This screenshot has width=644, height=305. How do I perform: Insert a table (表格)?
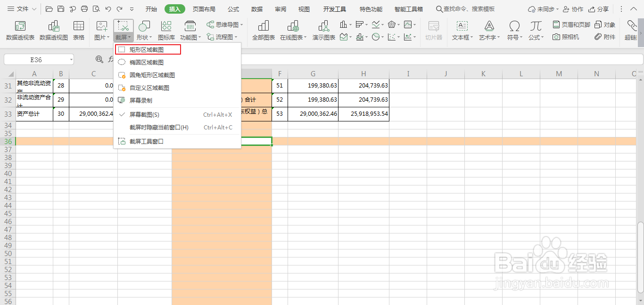point(79,30)
